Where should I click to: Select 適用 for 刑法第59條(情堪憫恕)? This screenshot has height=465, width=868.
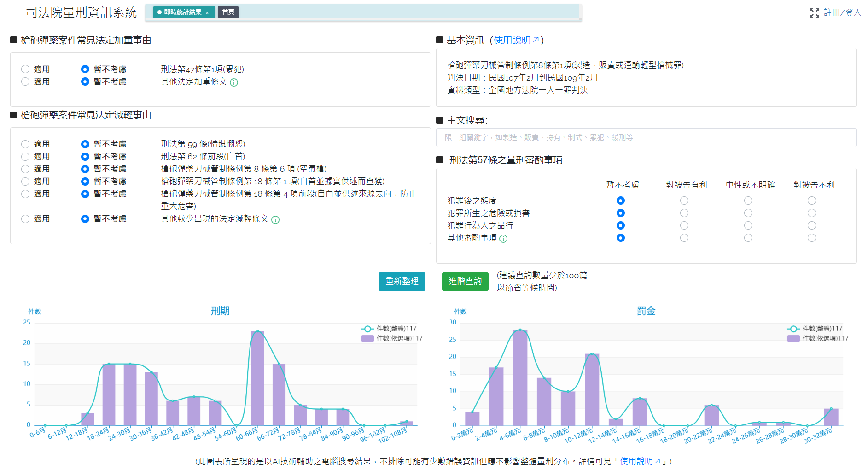tap(25, 144)
